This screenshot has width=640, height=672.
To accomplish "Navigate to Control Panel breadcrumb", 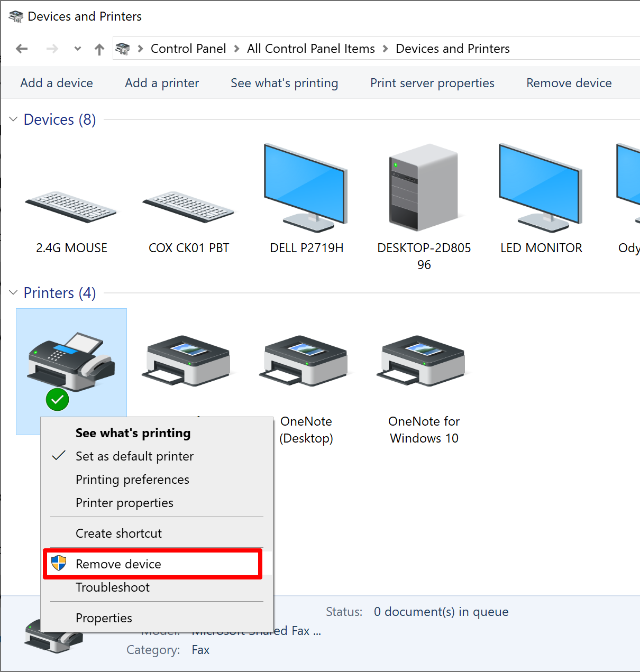I will point(188,49).
